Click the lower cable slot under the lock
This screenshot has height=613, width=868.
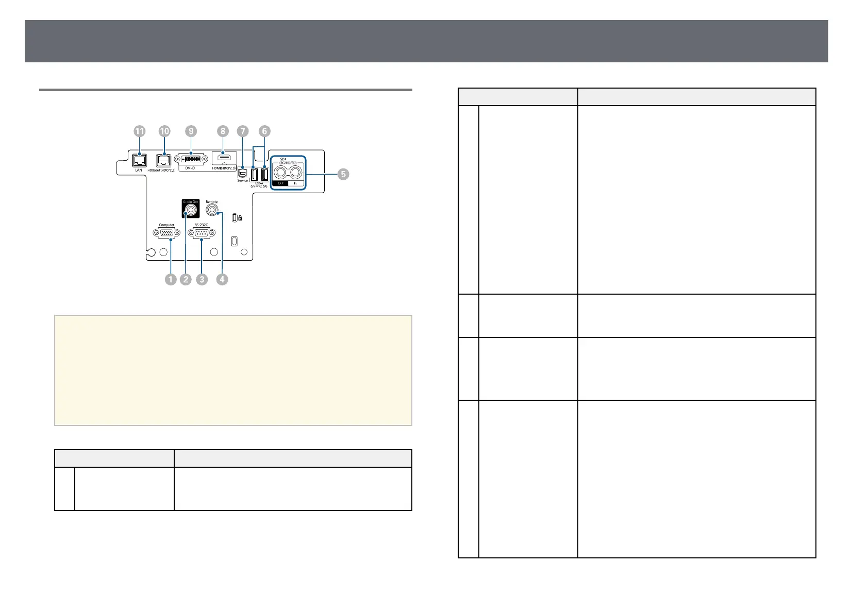click(234, 241)
